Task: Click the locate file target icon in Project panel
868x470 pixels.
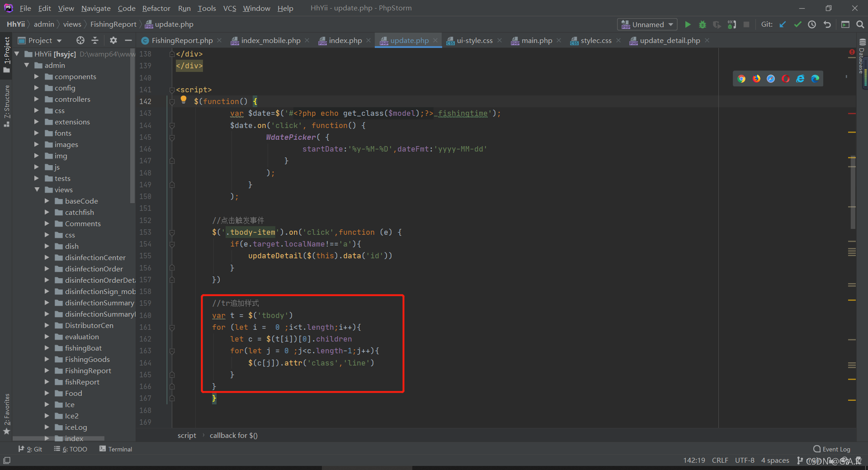Action: [x=80, y=40]
